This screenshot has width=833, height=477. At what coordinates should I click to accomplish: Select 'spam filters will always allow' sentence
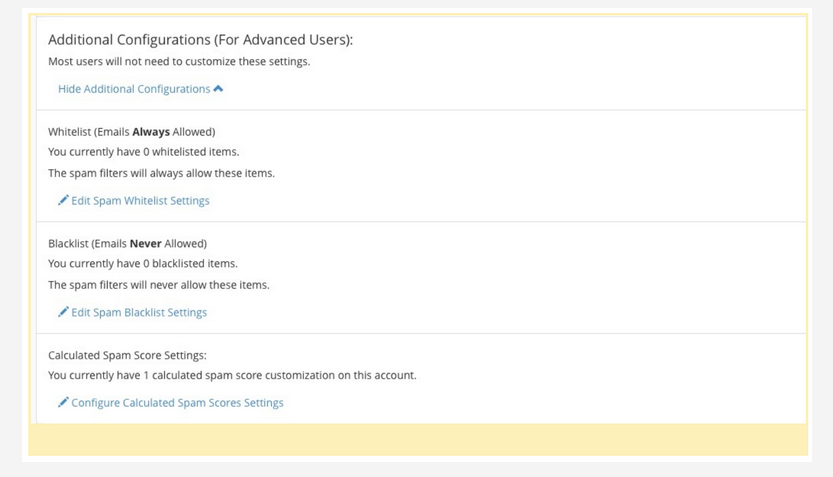tap(162, 173)
